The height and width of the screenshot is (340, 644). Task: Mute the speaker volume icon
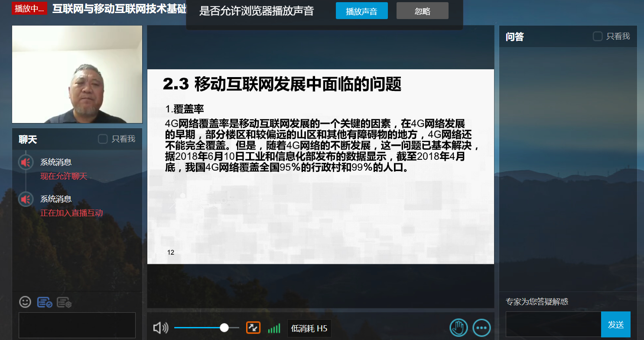(160, 328)
